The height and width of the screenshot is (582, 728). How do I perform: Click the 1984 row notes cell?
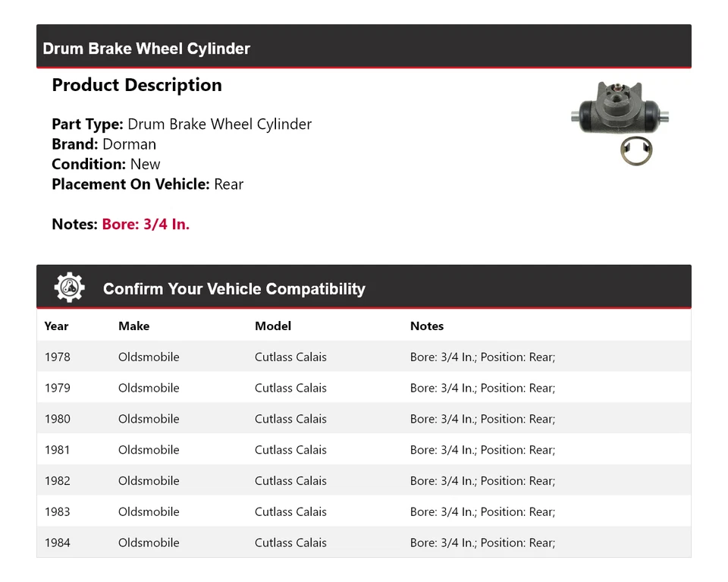pos(482,543)
